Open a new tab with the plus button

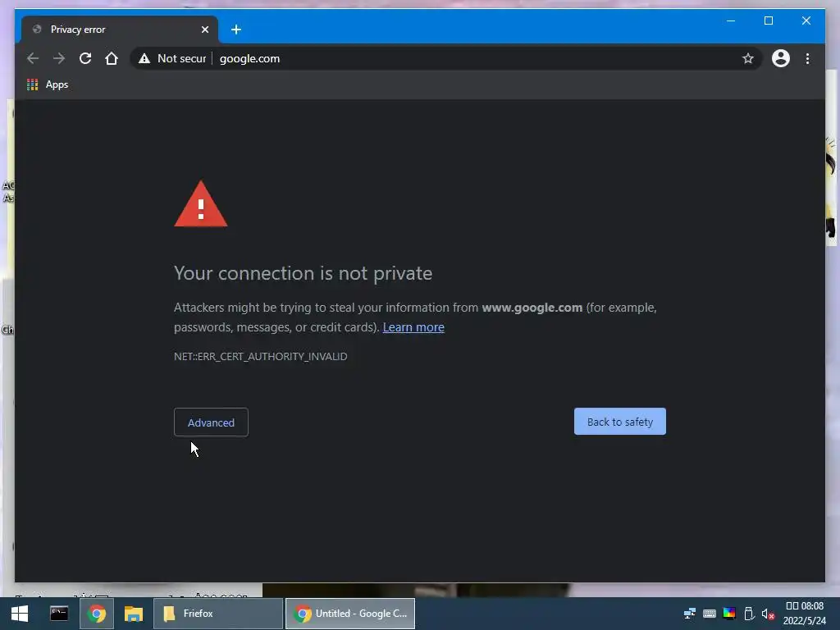point(236,30)
